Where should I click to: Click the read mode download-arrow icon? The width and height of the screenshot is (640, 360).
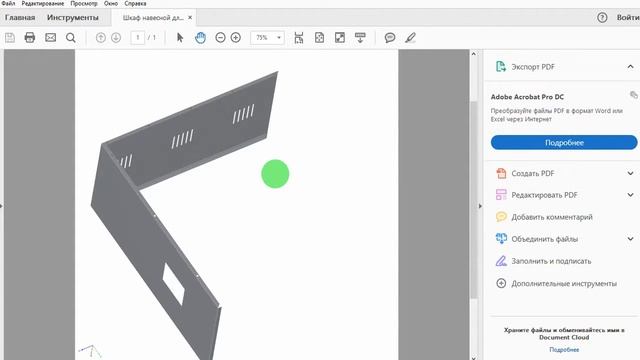point(360,38)
